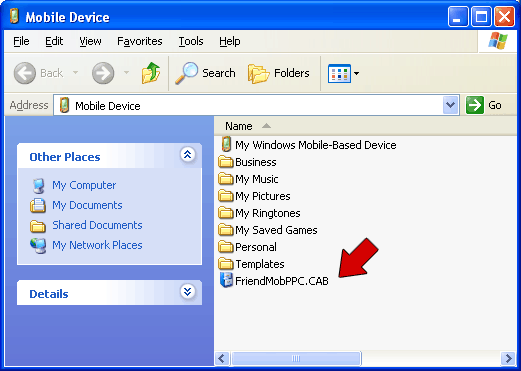Viewport: 521px width, 371px height.
Task: Click the 'My Music' folder name
Action: 257,179
